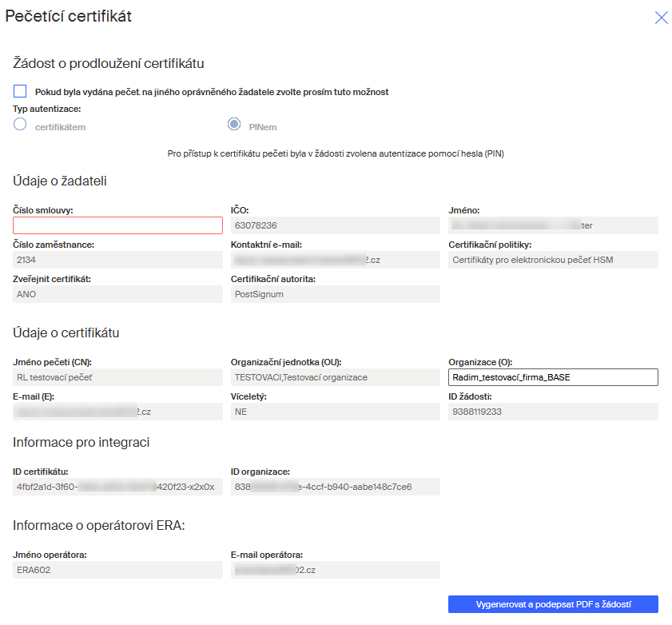Select the 'certifikátem' authentication radio button
The image size is (672, 625).
pos(21,125)
